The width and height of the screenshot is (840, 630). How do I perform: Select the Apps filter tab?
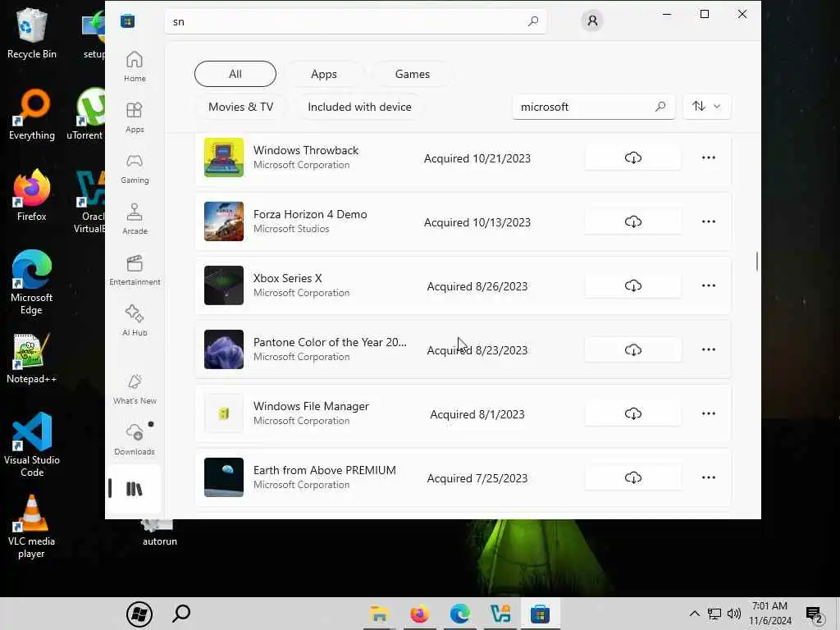point(324,74)
